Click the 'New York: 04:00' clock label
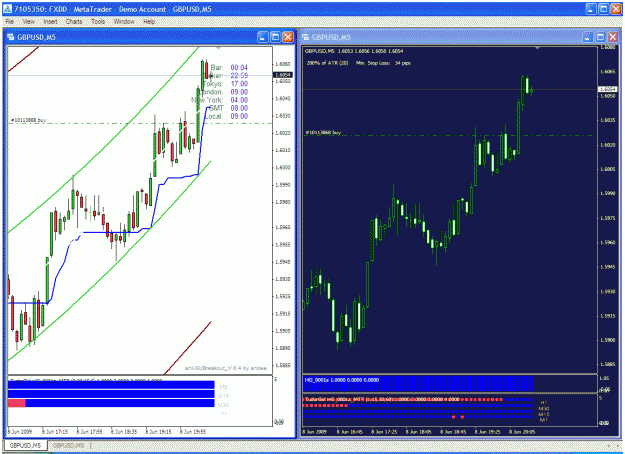The width and height of the screenshot is (625, 454). (220, 100)
